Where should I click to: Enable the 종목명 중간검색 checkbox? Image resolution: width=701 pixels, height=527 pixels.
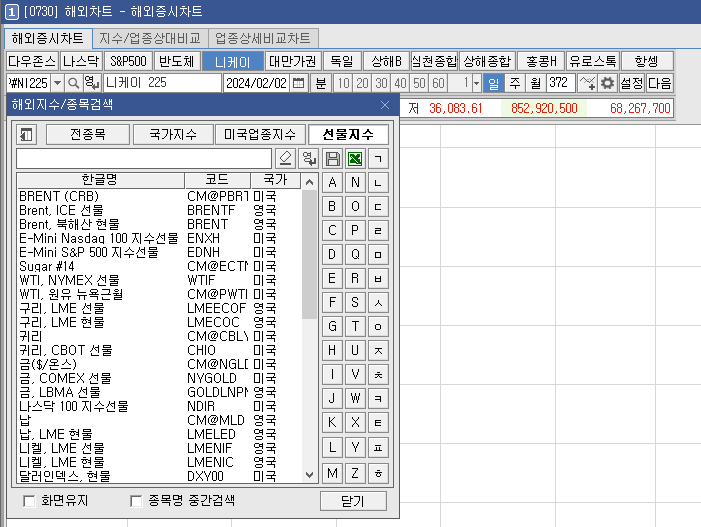[136, 501]
